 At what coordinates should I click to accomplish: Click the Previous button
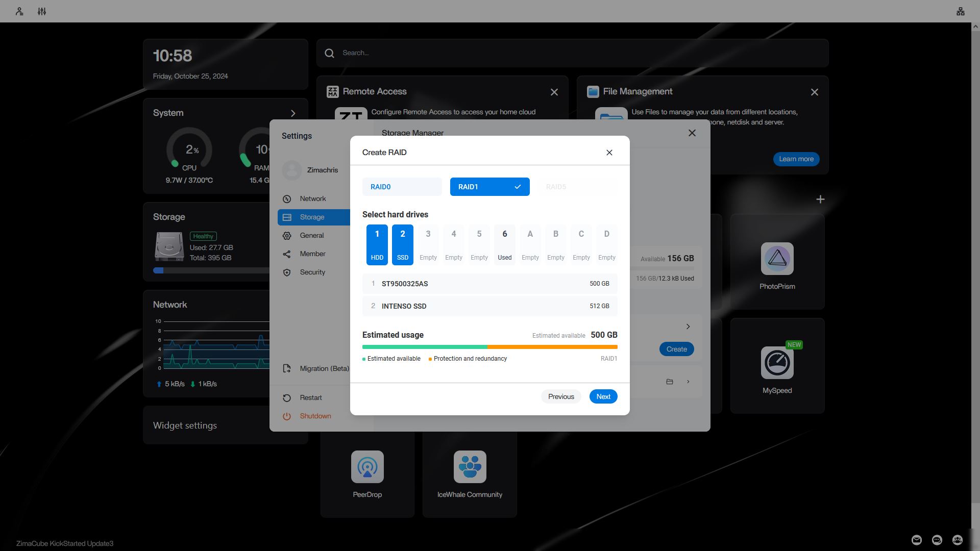(560, 396)
